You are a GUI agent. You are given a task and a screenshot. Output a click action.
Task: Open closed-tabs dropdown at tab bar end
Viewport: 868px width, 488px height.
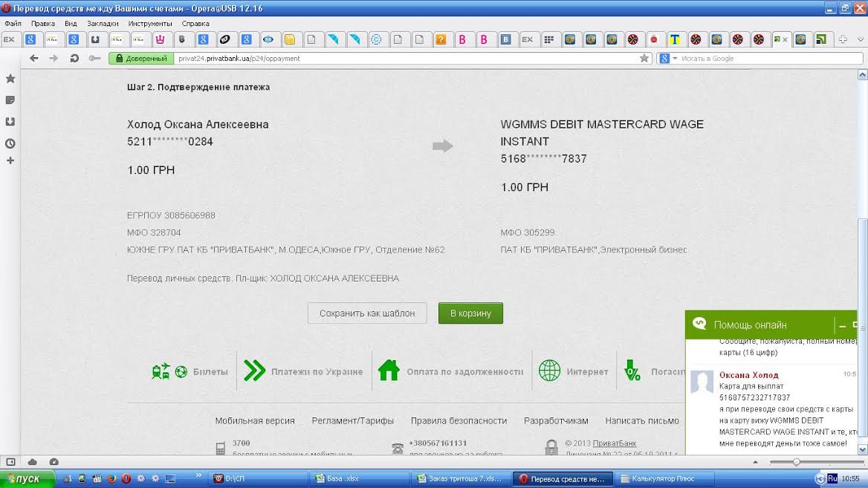tap(861, 39)
